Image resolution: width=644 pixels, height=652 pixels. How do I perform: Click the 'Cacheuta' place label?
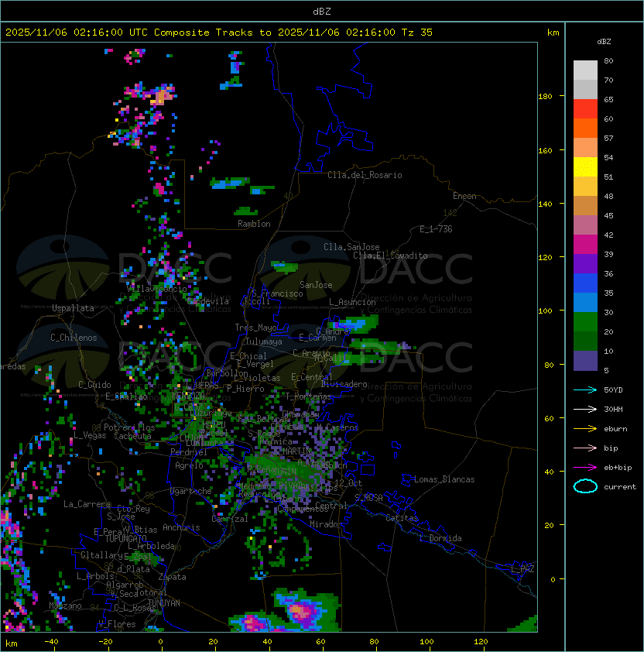tap(132, 436)
